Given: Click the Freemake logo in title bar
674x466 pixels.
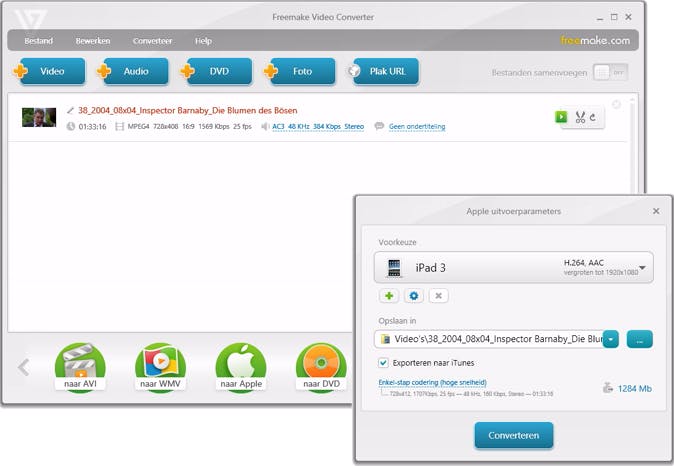Looking at the screenshot, I should point(30,19).
